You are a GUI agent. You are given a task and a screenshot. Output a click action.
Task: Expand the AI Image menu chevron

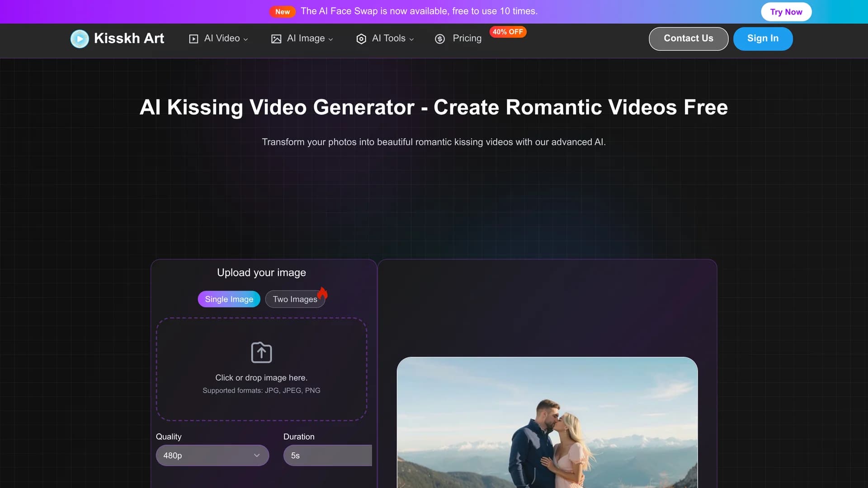pyautogui.click(x=331, y=39)
